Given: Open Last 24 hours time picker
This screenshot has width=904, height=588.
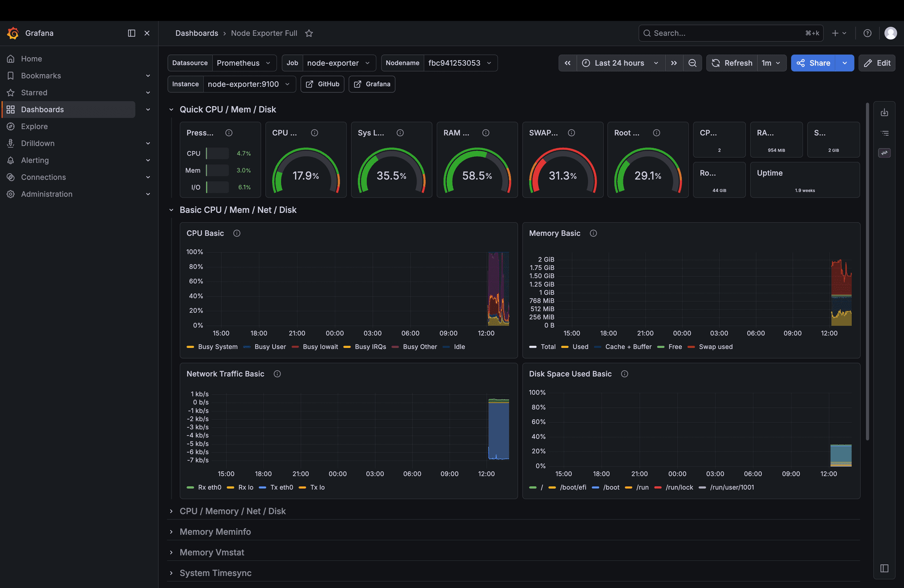Looking at the screenshot, I should click(620, 63).
